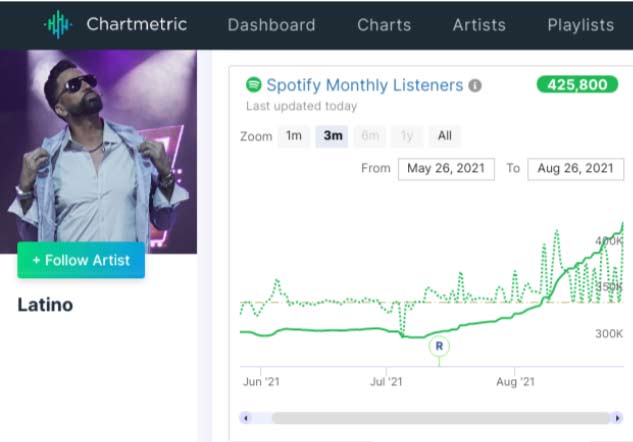Go to the Charts menu
633x442 pixels.
coord(384,25)
